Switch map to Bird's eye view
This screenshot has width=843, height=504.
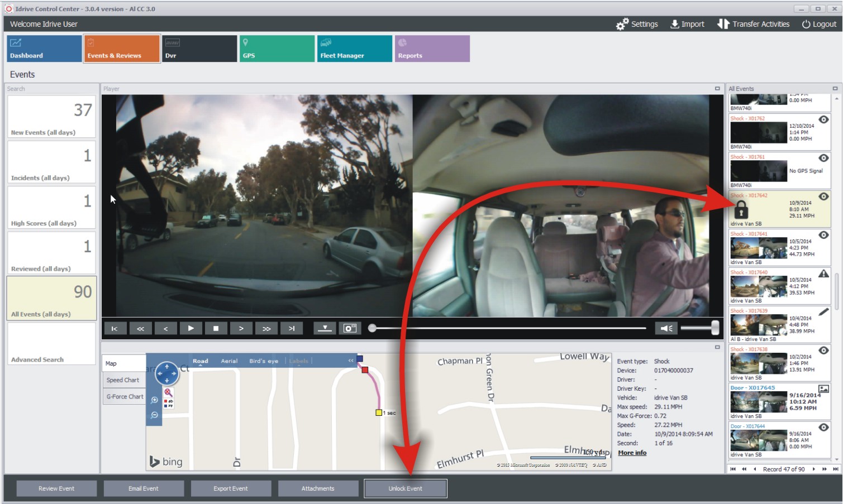264,361
